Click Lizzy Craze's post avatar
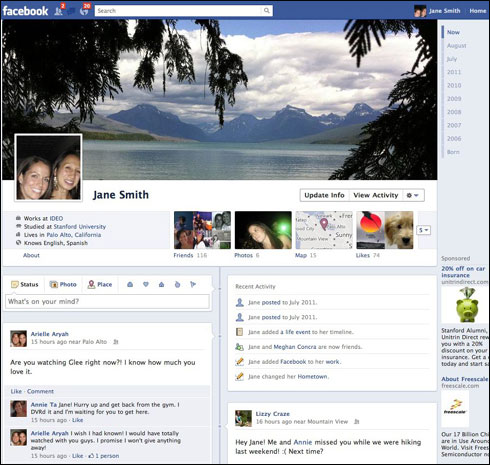Image resolution: width=490 pixels, height=465 pixels. coord(243,419)
